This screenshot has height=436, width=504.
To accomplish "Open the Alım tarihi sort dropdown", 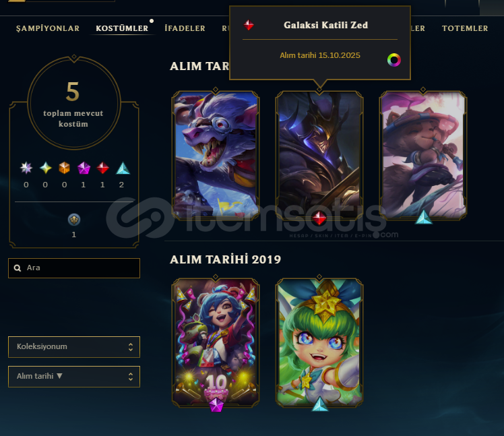I will click(74, 377).
